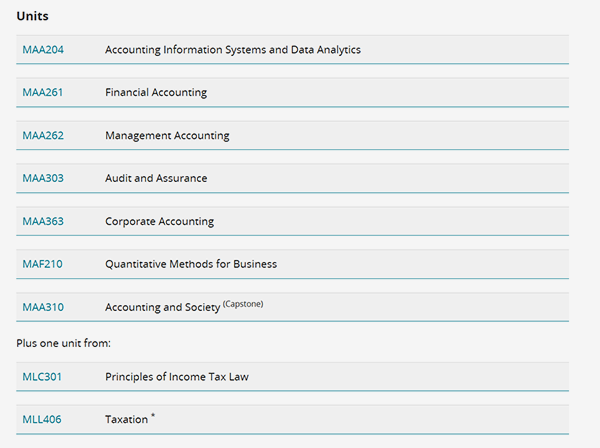Open the MLL406 unit code link
This screenshot has height=448, width=600.
click(42, 420)
